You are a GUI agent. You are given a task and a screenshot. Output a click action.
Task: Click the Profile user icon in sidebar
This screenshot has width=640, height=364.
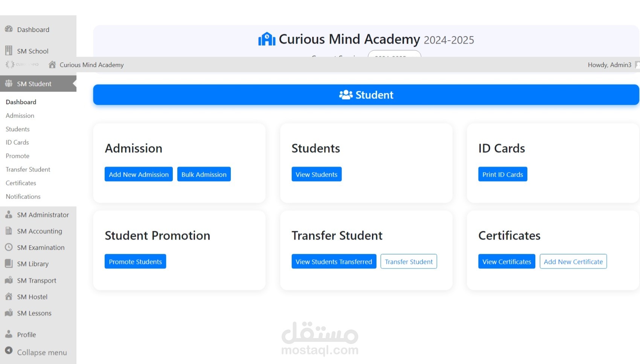pos(9,334)
